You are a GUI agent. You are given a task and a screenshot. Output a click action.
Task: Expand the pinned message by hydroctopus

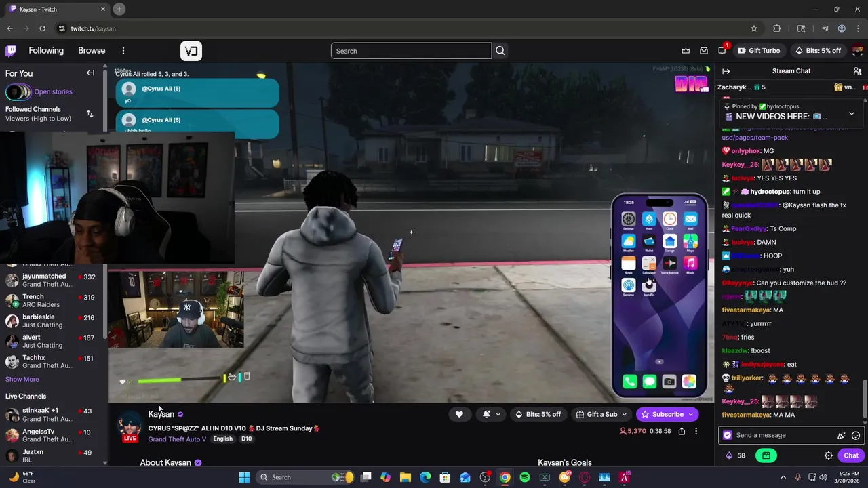852,113
